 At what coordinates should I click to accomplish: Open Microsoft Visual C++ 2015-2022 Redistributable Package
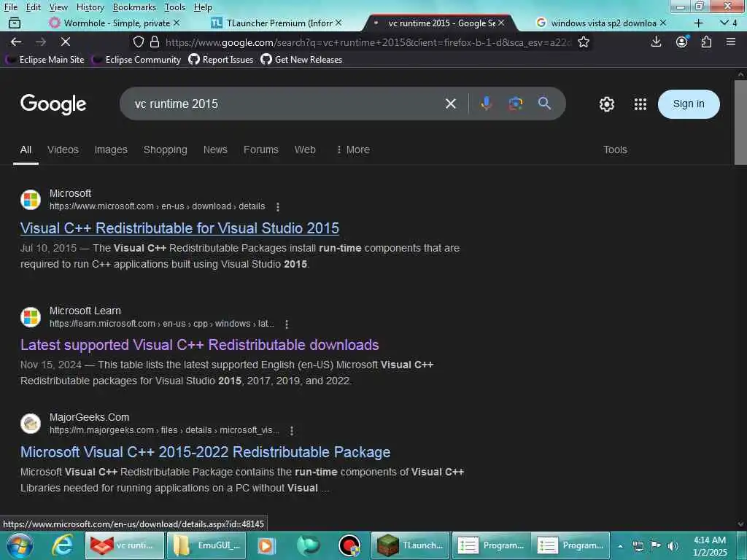pyautogui.click(x=205, y=452)
